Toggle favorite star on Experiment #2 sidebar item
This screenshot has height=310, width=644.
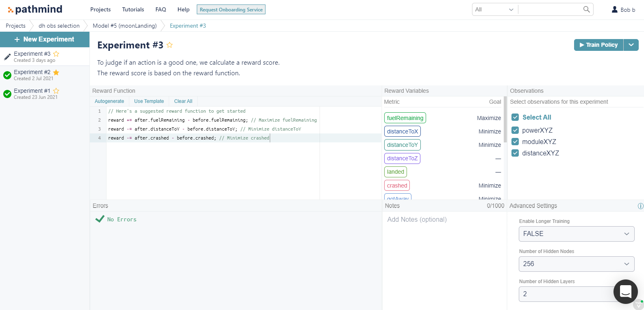pos(56,72)
